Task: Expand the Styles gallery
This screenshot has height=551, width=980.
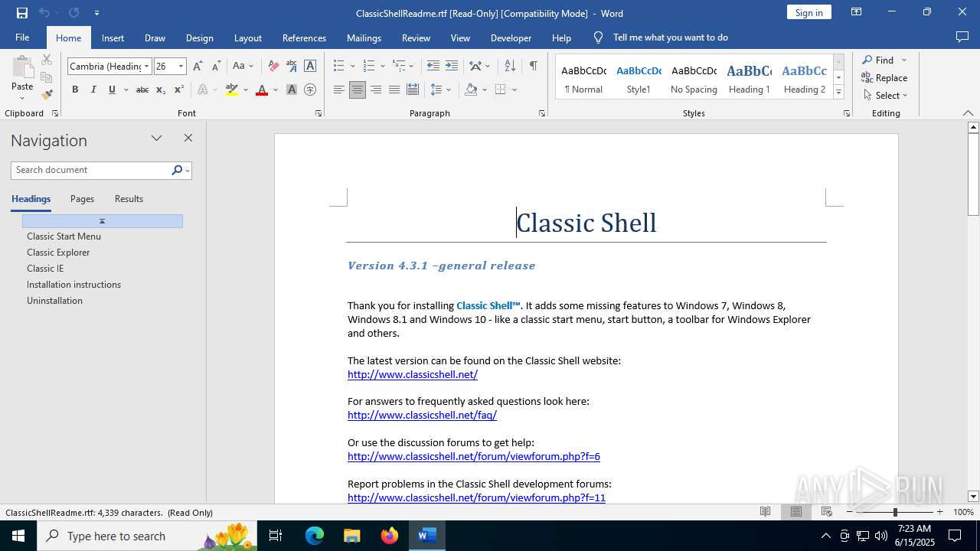Action: pyautogui.click(x=838, y=93)
